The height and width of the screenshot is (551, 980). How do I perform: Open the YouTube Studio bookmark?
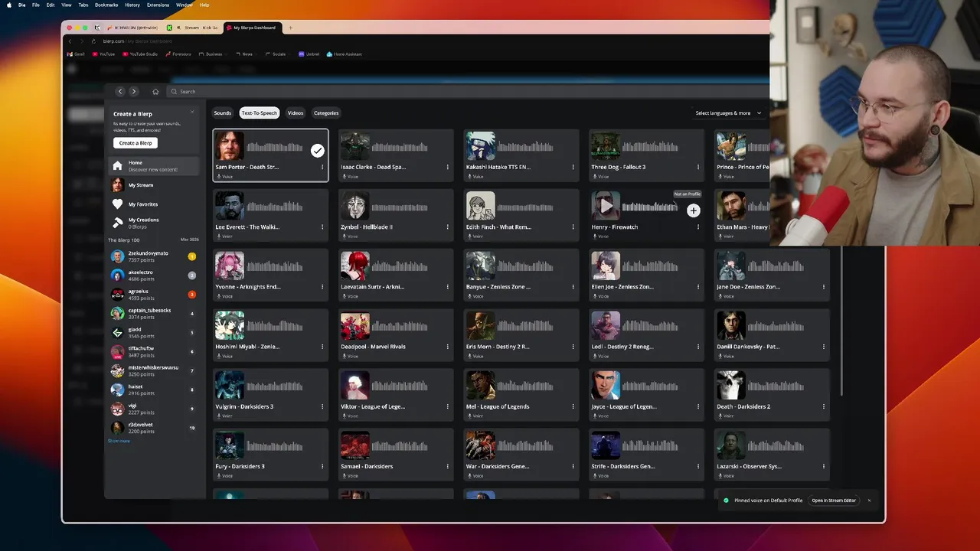click(x=139, y=54)
